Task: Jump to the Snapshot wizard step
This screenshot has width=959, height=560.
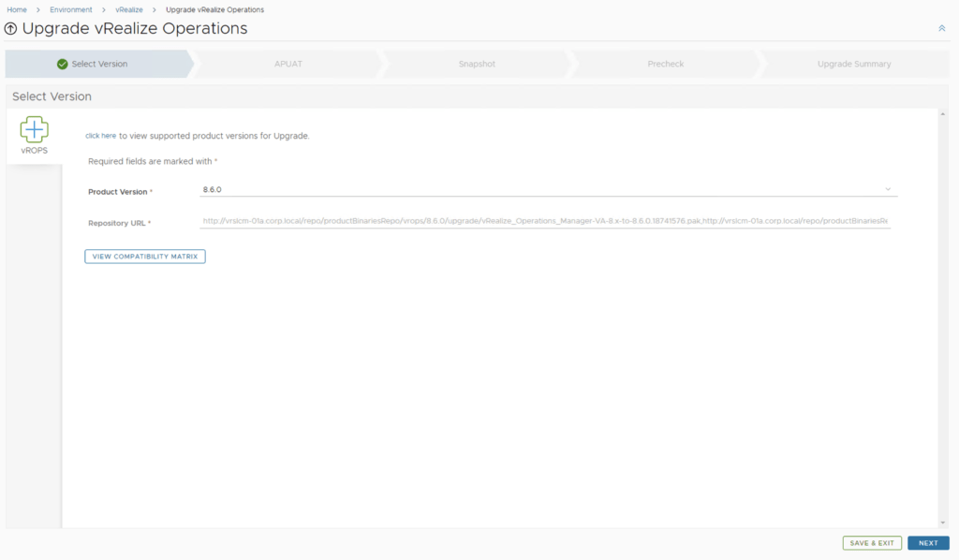Action: [x=477, y=65]
